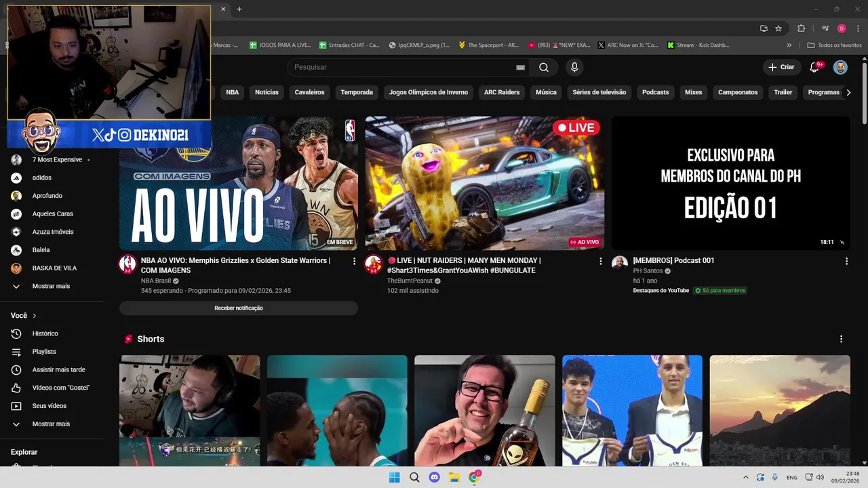Open Shorts section options menu

(x=842, y=339)
